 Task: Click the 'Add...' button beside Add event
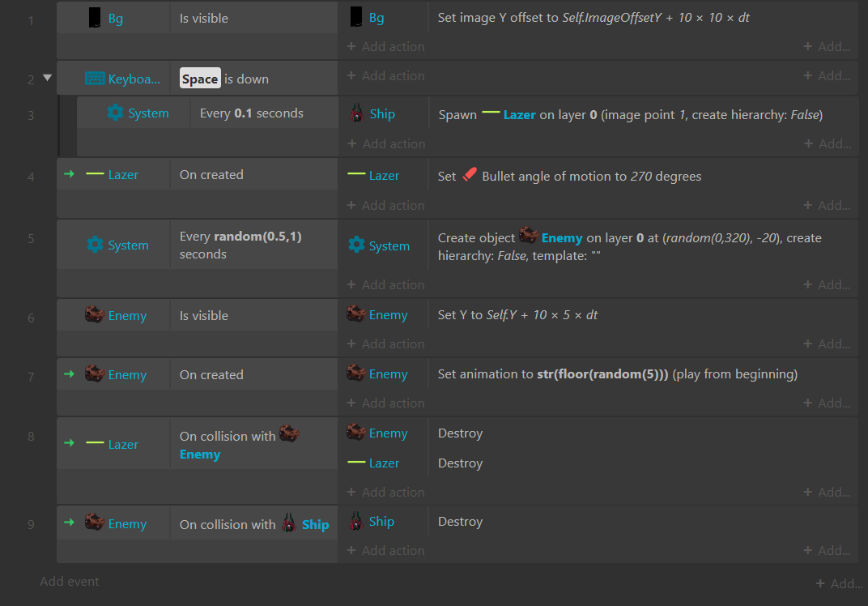839,584
